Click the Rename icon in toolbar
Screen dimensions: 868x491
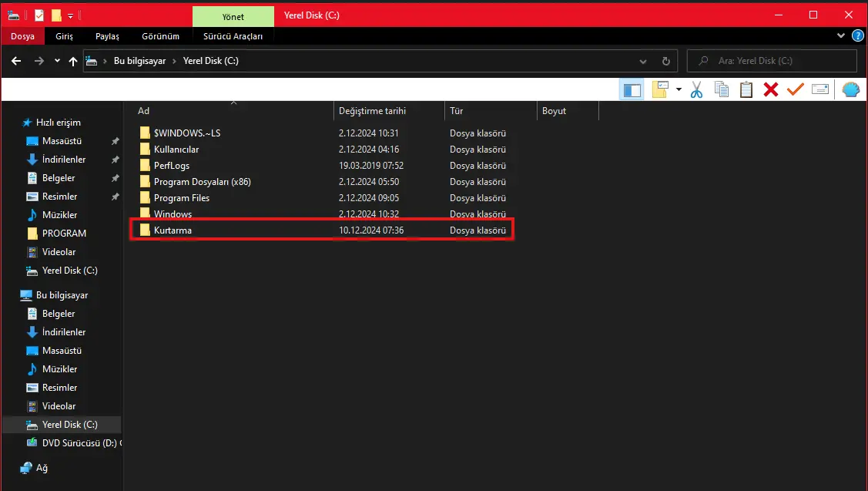(x=819, y=89)
